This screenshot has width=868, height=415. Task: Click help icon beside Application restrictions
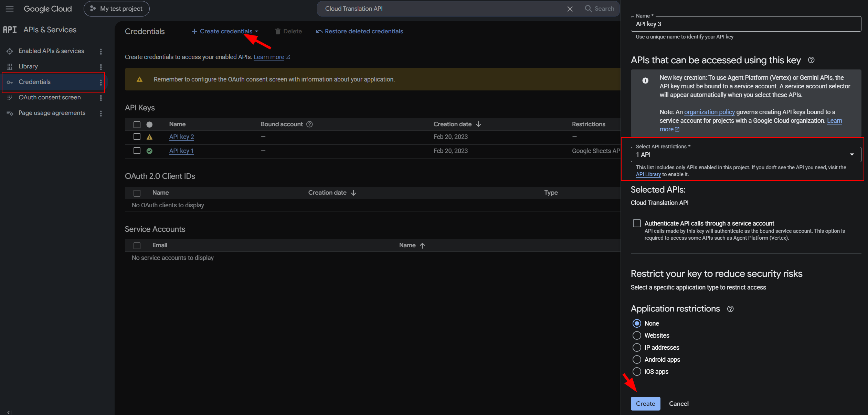[730, 309]
